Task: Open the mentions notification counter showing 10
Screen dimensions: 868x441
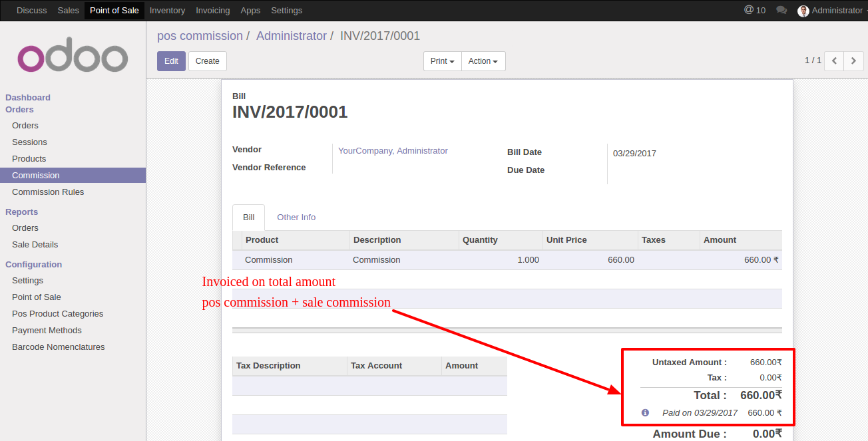Action: (755, 11)
